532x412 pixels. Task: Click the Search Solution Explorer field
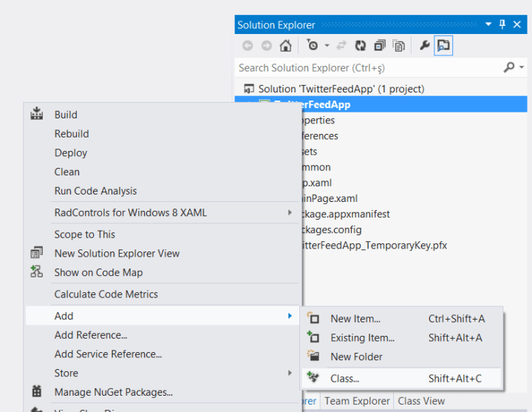coord(366,67)
